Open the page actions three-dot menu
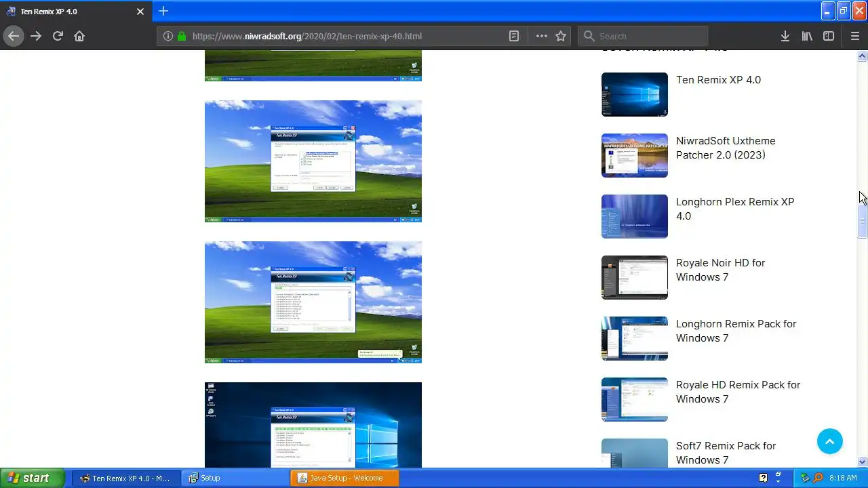This screenshot has width=868, height=488. coord(541,36)
